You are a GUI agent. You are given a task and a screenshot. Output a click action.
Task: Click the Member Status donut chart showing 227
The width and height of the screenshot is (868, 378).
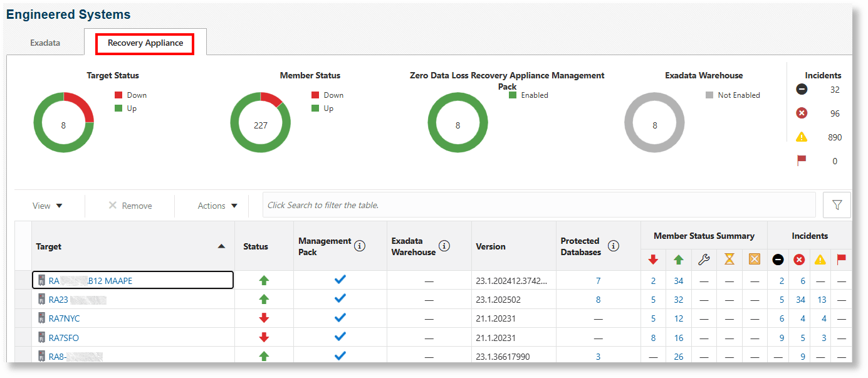click(260, 123)
